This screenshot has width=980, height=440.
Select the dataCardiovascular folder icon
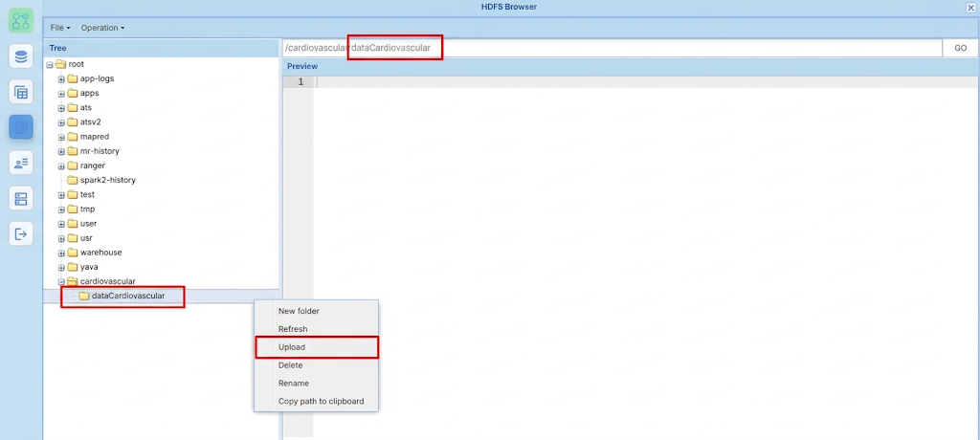click(x=84, y=296)
